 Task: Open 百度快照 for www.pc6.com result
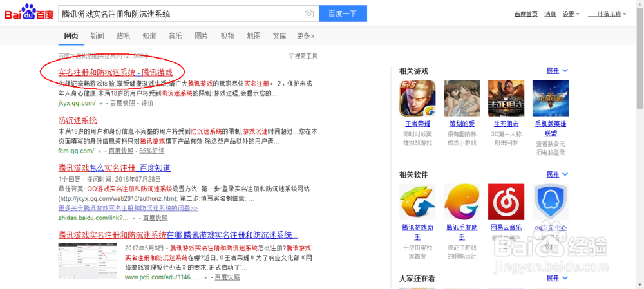tap(227, 277)
